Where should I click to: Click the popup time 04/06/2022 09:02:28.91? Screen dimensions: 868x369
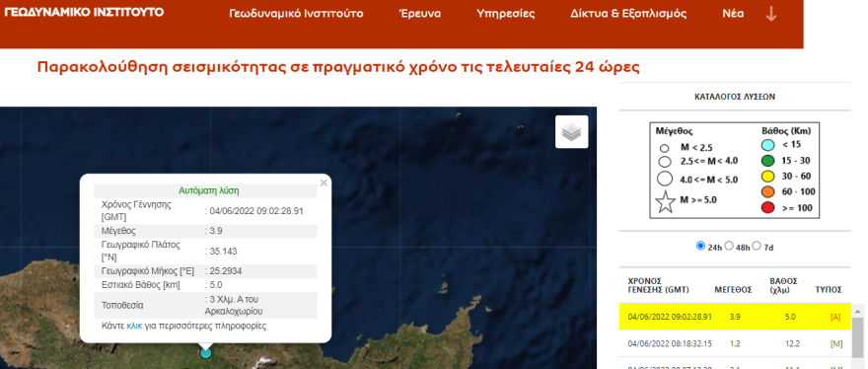pos(256,211)
